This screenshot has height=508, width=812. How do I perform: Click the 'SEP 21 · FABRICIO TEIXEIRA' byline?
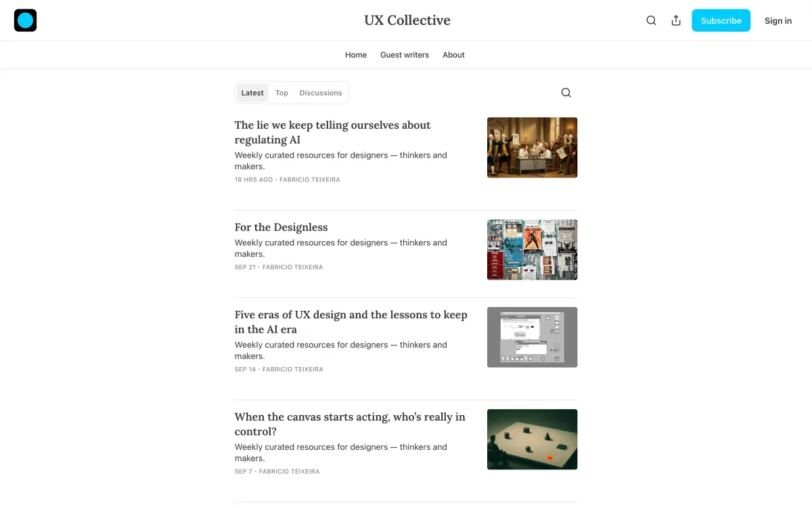tap(279, 267)
